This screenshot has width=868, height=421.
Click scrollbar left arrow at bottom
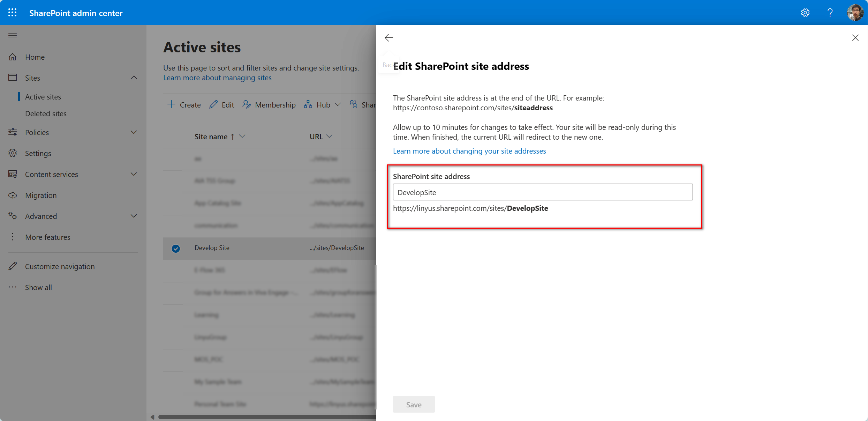click(152, 417)
